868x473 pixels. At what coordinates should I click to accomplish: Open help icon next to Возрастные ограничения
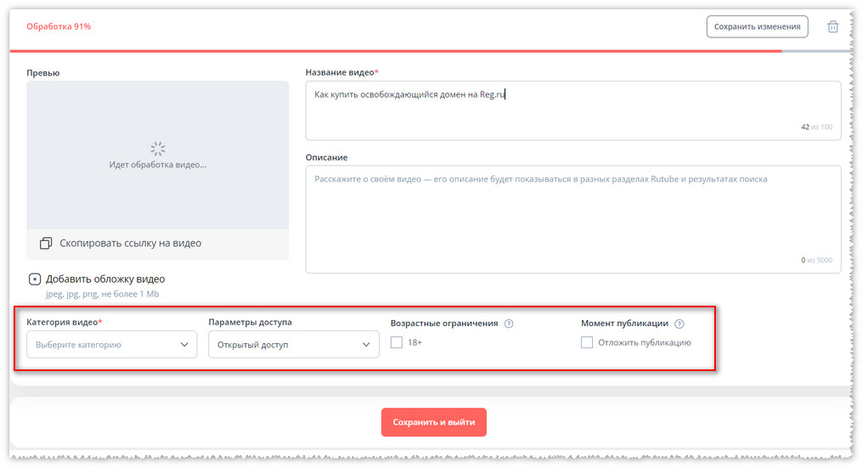click(x=509, y=324)
